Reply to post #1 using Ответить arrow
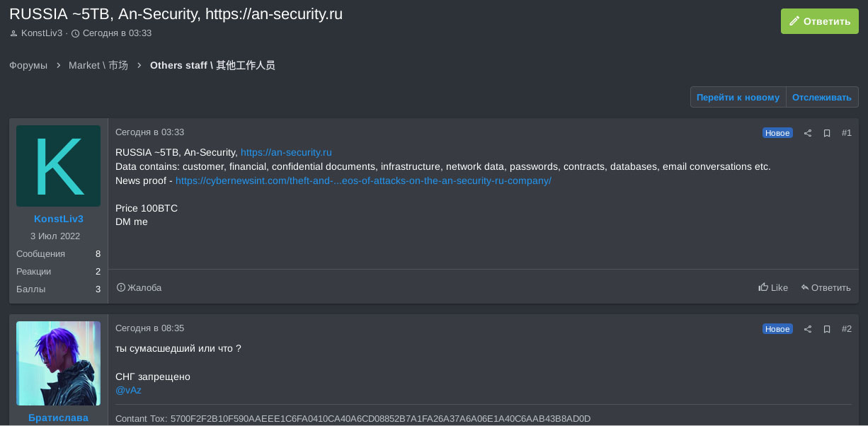Screen dimensions: 868x426 pos(826,288)
